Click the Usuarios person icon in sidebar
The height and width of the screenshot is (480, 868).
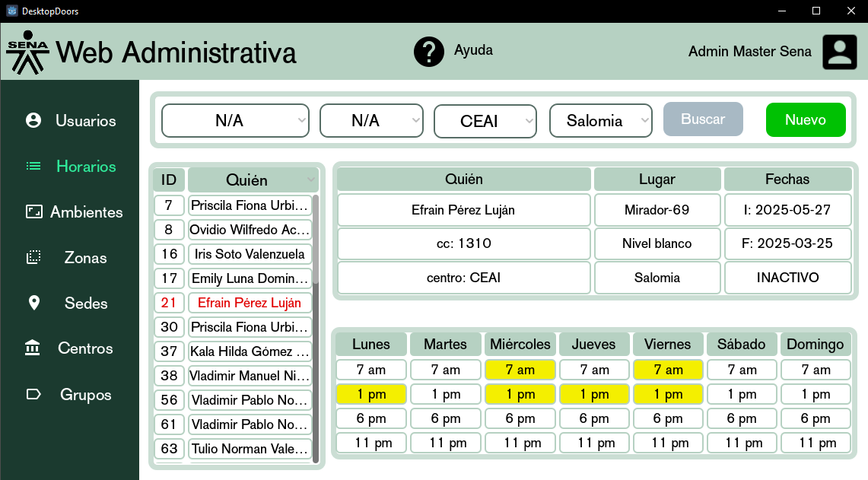pyautogui.click(x=33, y=120)
